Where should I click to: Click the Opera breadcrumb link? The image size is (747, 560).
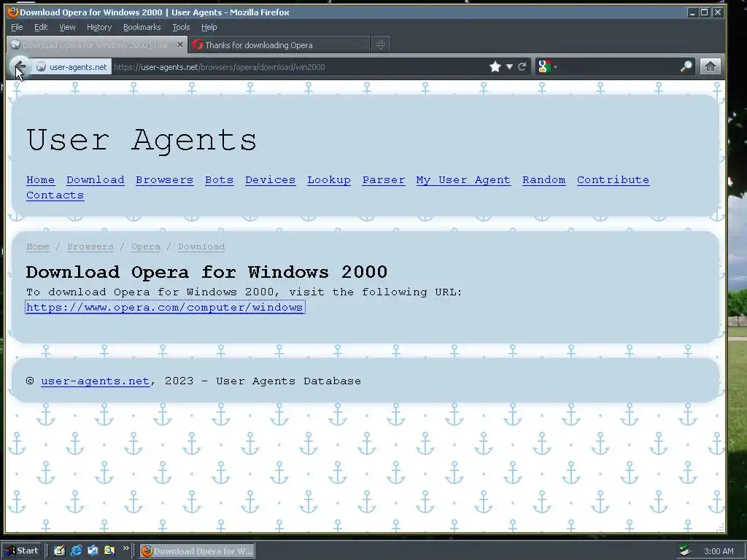(x=146, y=246)
